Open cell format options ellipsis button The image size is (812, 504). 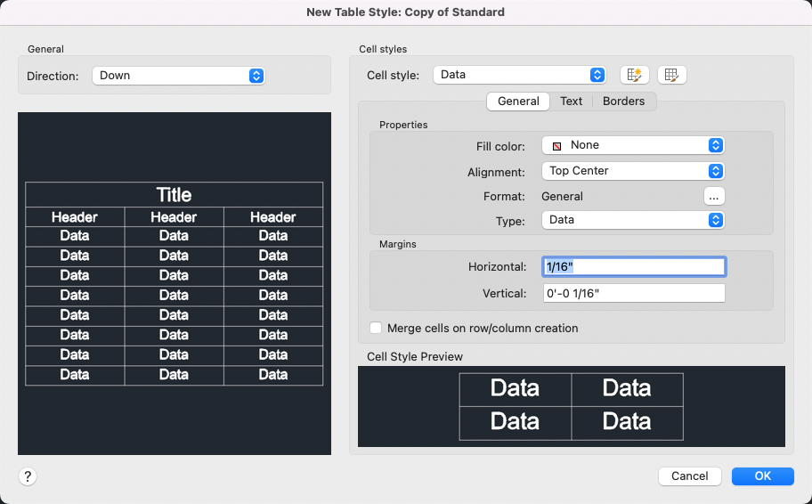[x=714, y=196]
